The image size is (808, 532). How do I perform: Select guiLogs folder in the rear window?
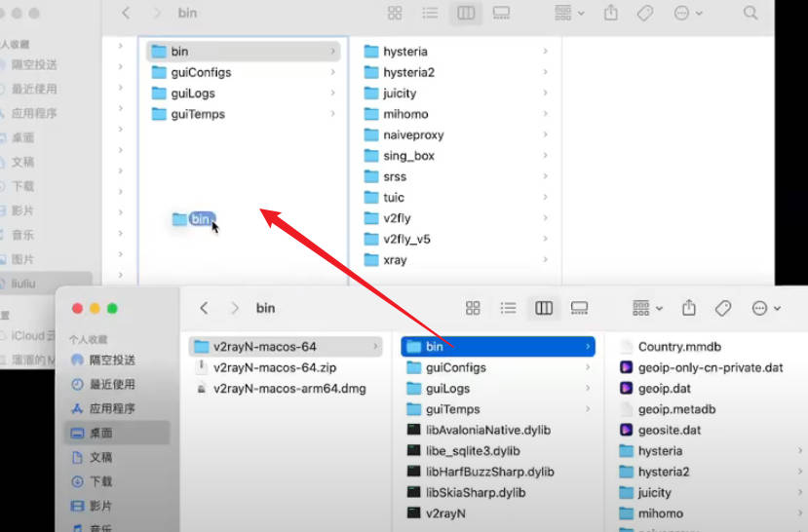[244, 94]
